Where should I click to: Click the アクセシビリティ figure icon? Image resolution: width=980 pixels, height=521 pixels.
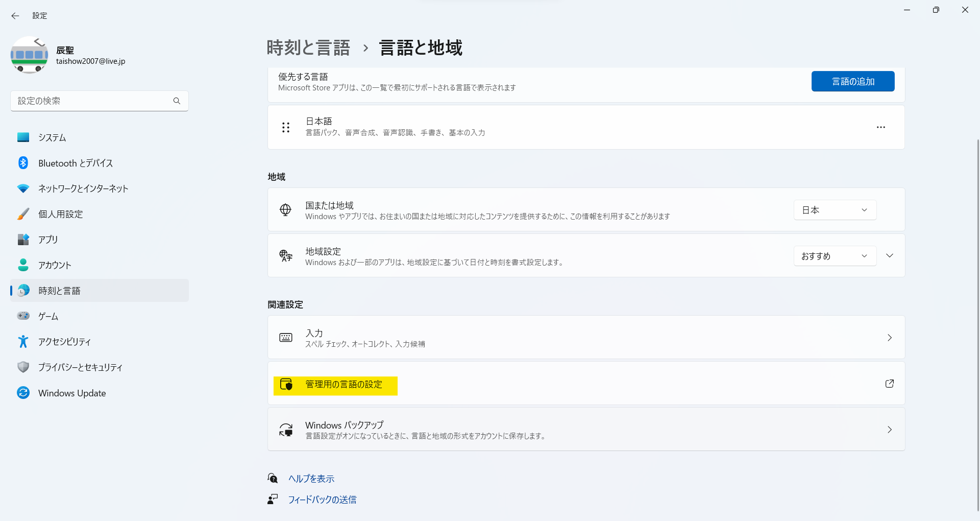[23, 341]
